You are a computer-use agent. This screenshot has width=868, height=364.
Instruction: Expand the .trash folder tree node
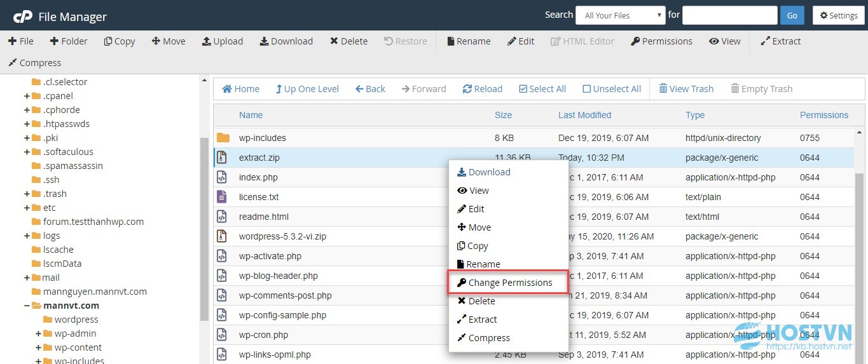coord(27,194)
